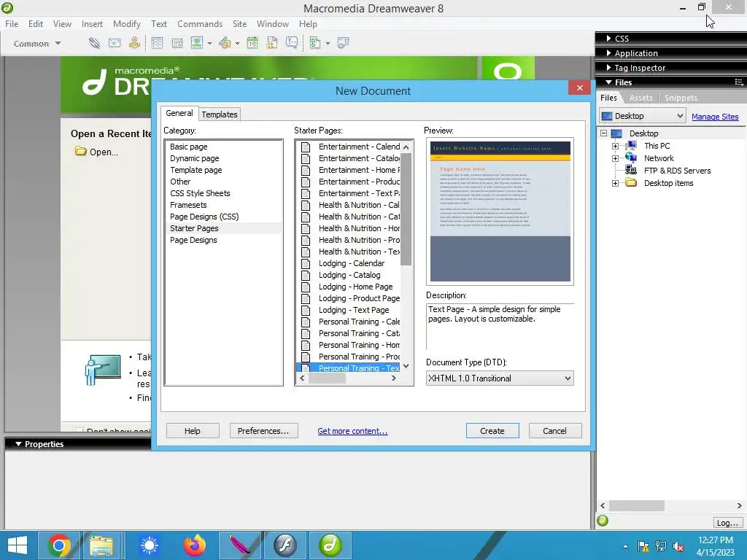Image resolution: width=747 pixels, height=560 pixels.
Task: Expand the Application panel group
Action: (609, 52)
